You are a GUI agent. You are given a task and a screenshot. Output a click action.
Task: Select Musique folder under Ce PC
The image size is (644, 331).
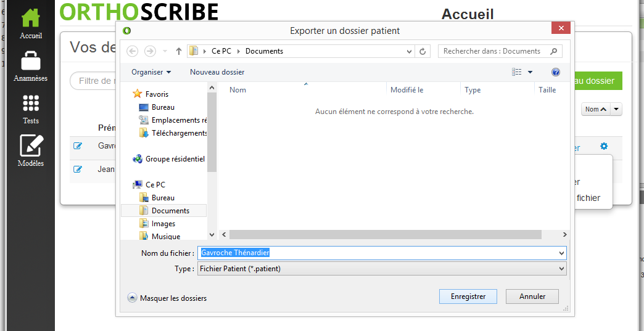click(x=160, y=236)
